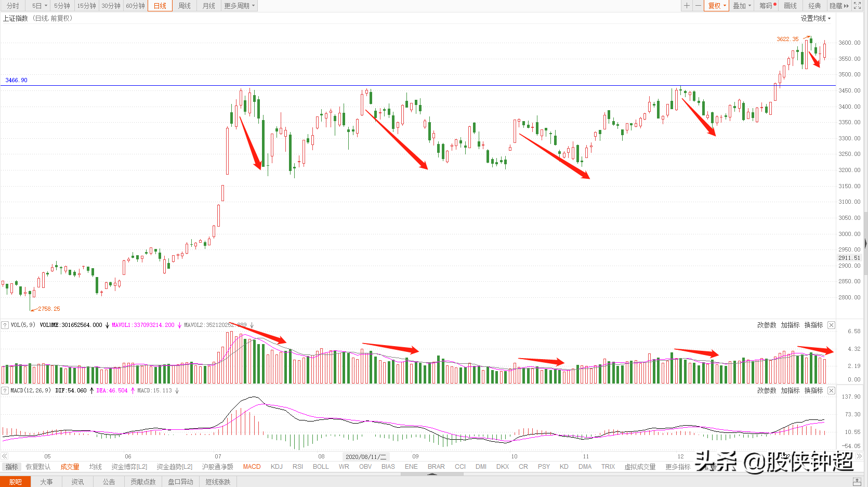Close the VOL indicator panel
Image resolution: width=868 pixels, height=487 pixels.
(831, 325)
